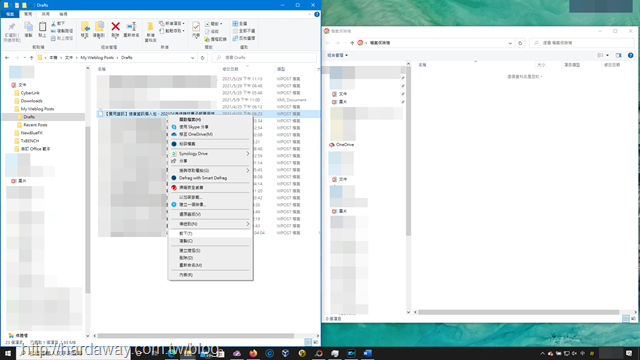Screen dimensions: 640x360
Task: Open the notification center on the taskbar
Action: pos(629,353)
